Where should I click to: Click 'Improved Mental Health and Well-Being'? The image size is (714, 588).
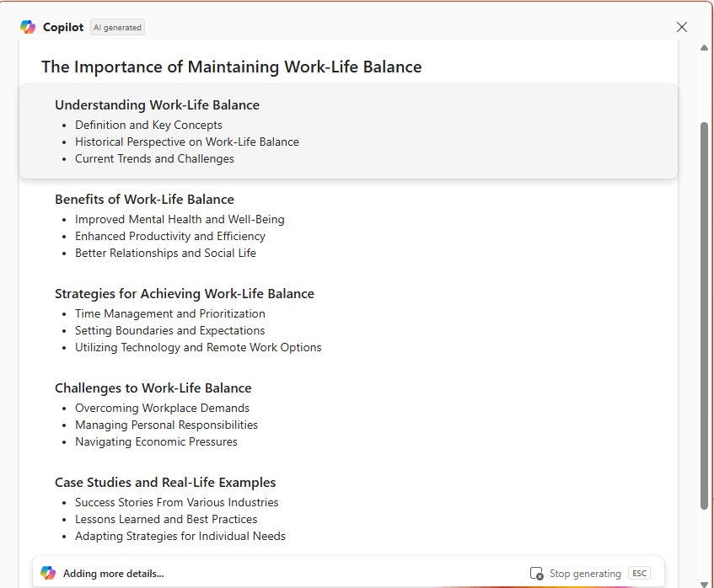[180, 219]
